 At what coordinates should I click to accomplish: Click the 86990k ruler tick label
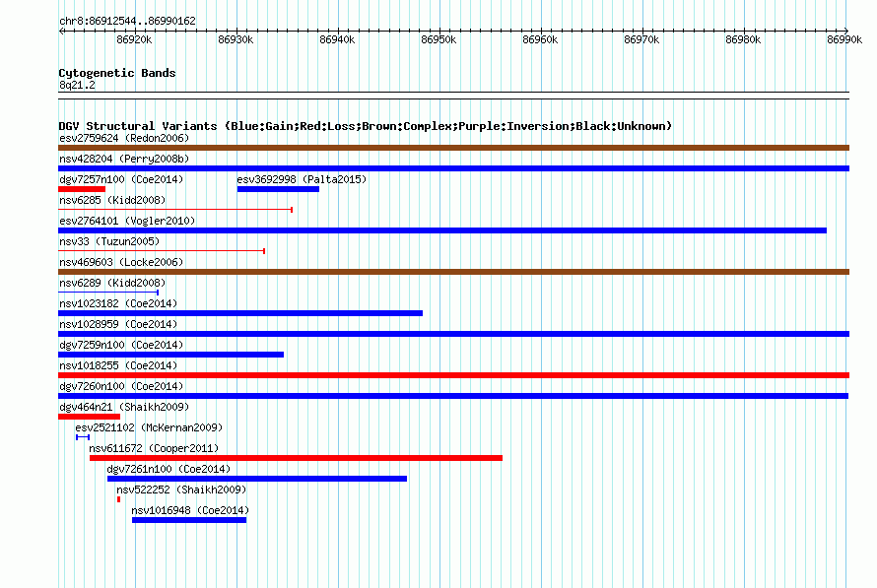(844, 39)
